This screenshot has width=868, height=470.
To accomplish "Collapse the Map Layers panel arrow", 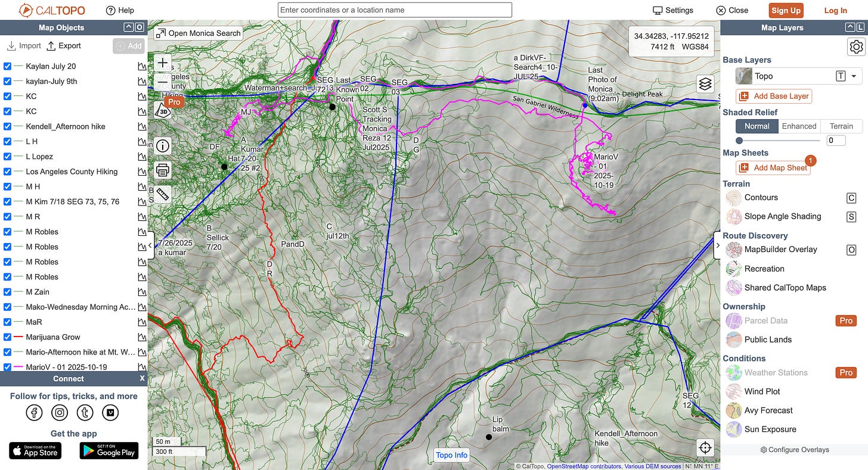I will coord(850,27).
